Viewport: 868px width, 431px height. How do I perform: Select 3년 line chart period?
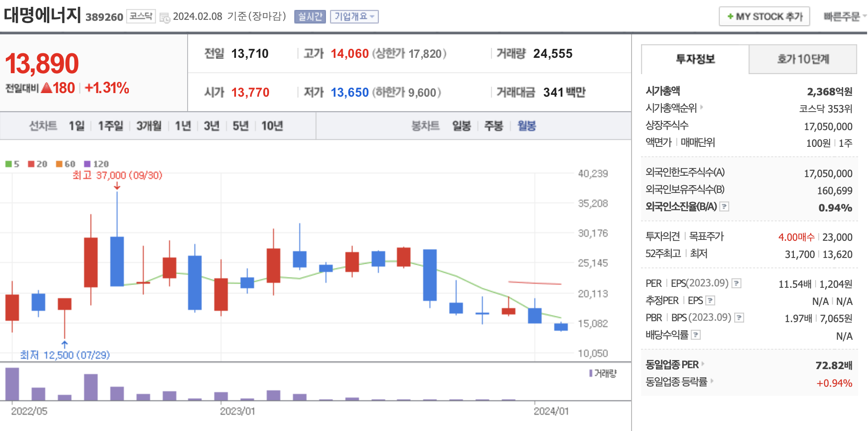tap(212, 126)
